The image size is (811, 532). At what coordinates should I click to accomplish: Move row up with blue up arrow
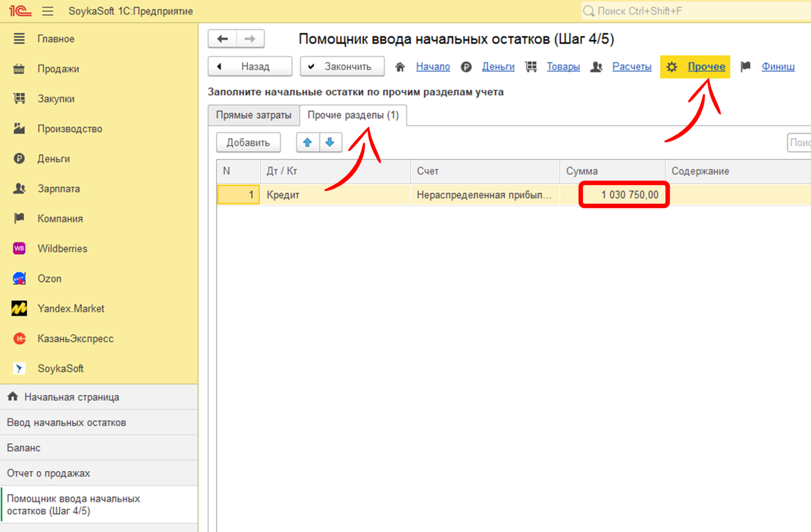(308, 142)
